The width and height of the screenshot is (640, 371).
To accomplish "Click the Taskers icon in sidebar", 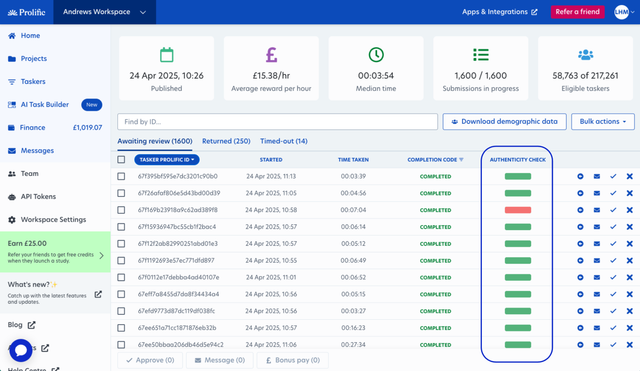I will tap(12, 82).
